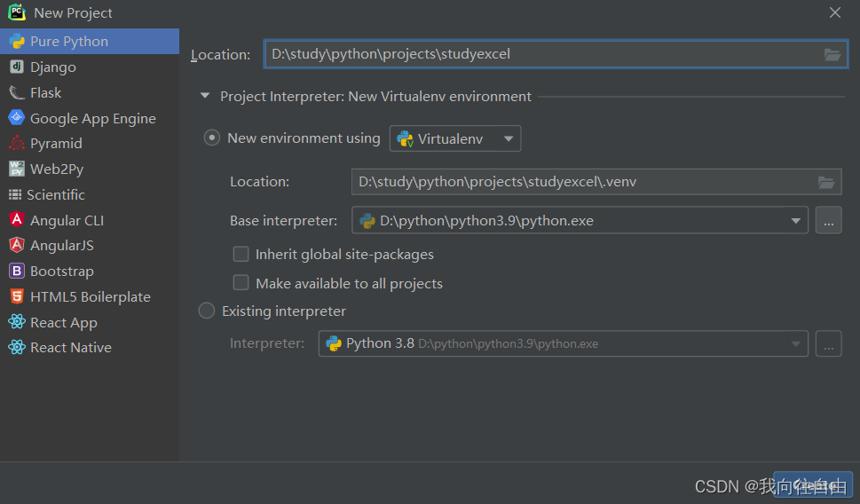Select the Scientific project type

(x=57, y=194)
